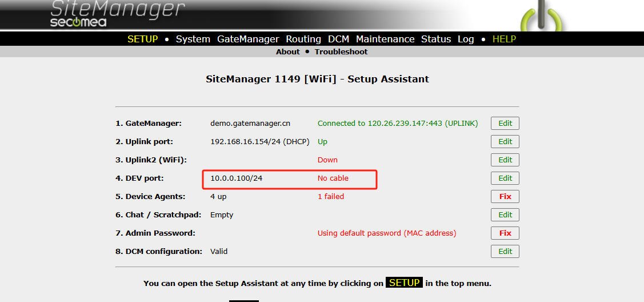Click the '7. Admin Password:' row label
The image size is (644, 302).
click(155, 233)
